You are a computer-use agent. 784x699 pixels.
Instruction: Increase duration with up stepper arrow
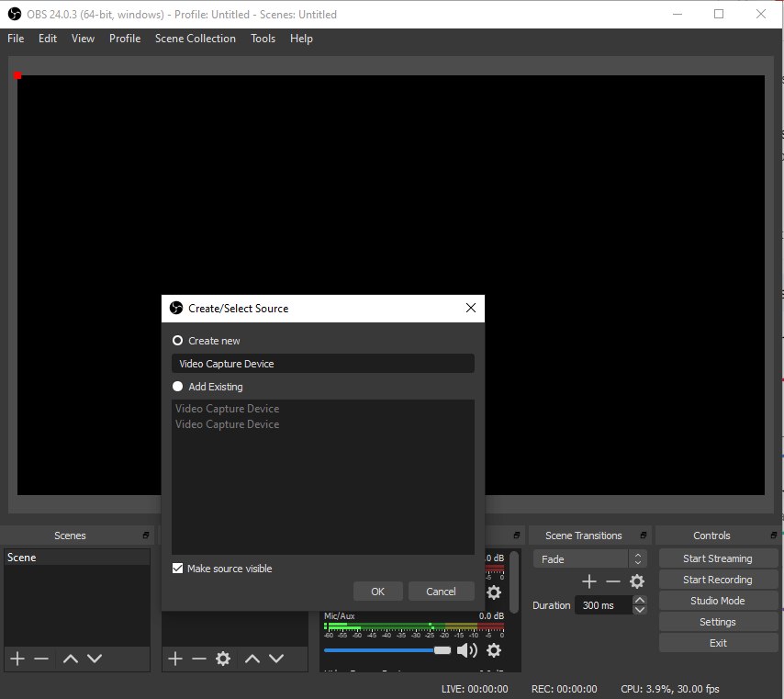tap(640, 600)
